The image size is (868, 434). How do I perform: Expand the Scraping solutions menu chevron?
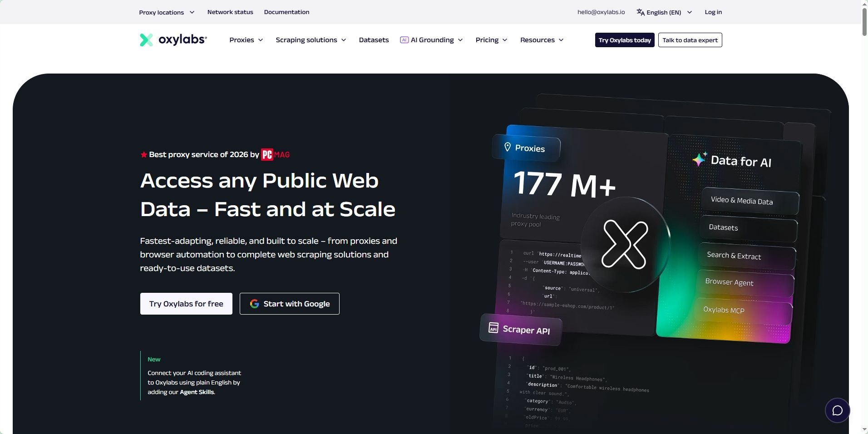[344, 40]
